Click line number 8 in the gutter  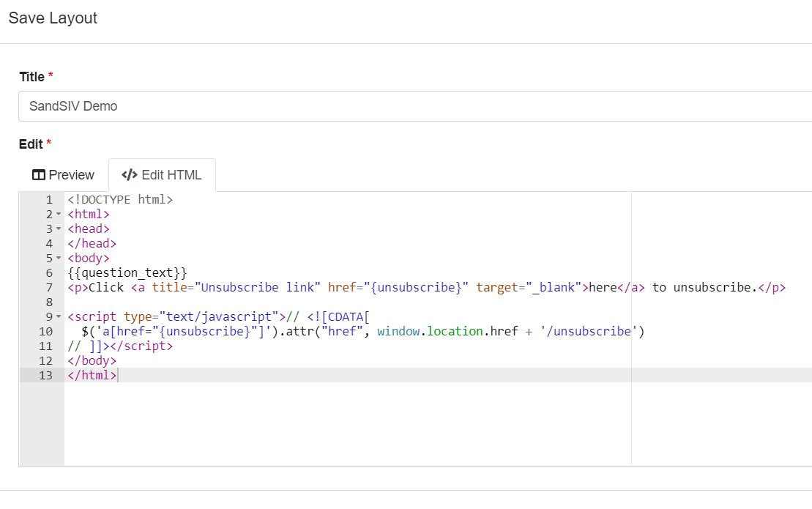[x=49, y=302]
